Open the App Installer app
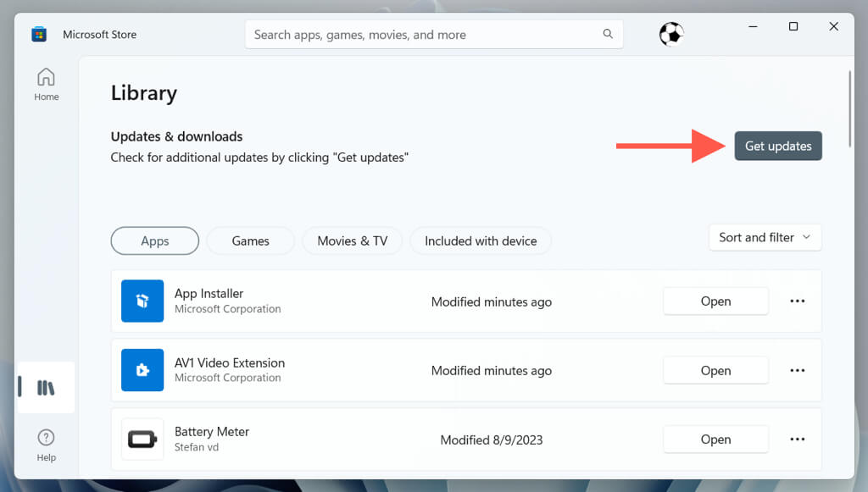This screenshot has width=868, height=492. click(715, 301)
